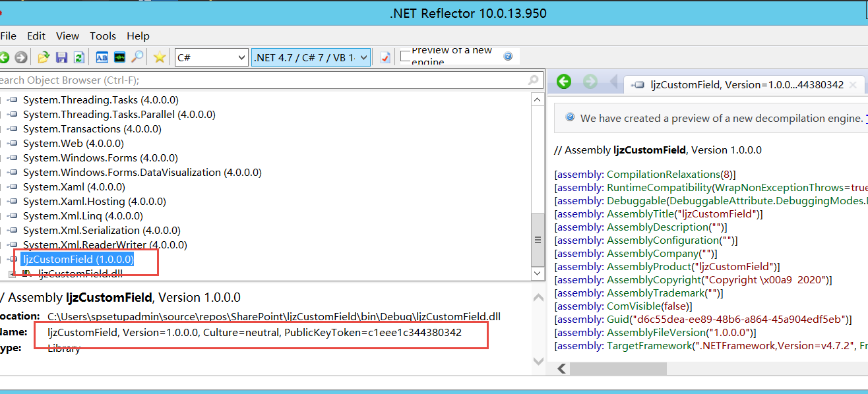Select System.Threading.Tasks (4.0.0.0) in tree
This screenshot has height=394, width=868.
(x=100, y=100)
